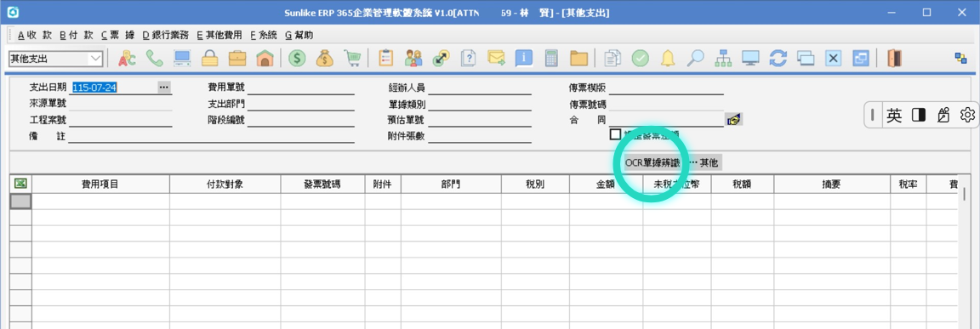Click the 備註 remarks input field
Screen dimensions: 980x329
point(211,136)
